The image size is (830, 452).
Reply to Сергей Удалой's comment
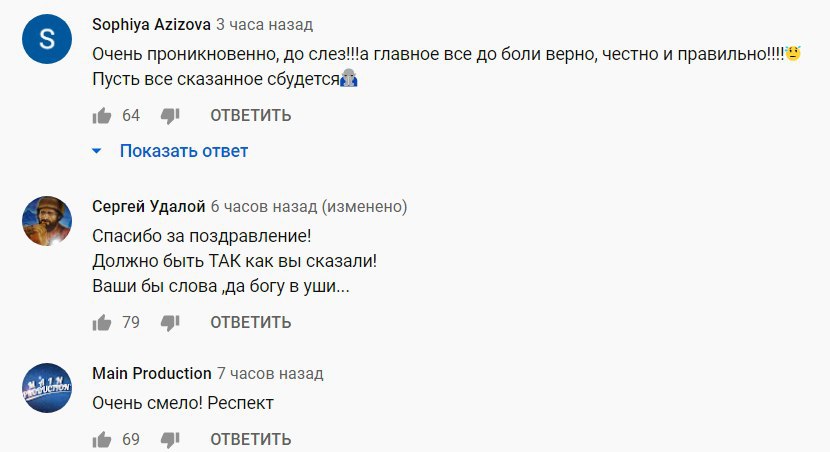pos(250,322)
